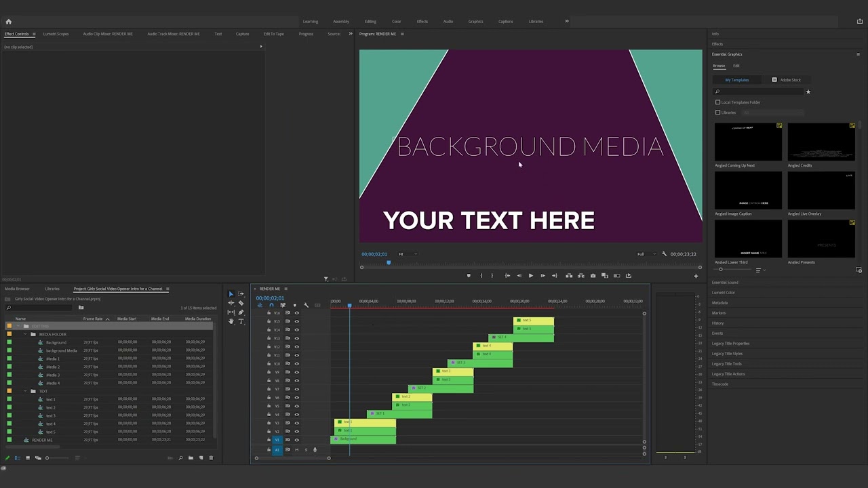Toggle Snap in timeline header
The height and width of the screenshot is (488, 868).
click(x=271, y=305)
